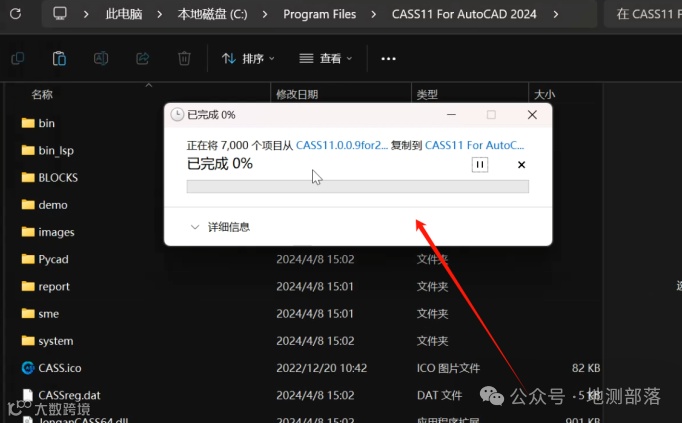Viewport: 682px width, 423px height.
Task: Select the bin_lsp folder
Action: click(56, 151)
